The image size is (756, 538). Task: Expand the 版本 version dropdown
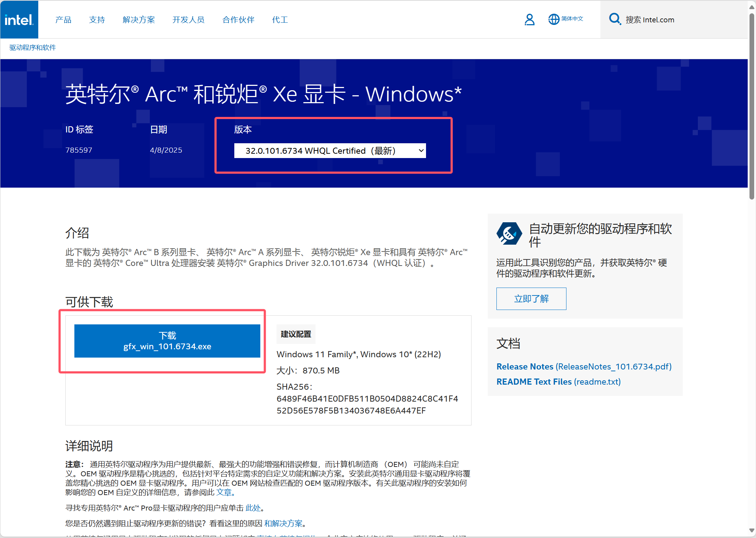[330, 151]
